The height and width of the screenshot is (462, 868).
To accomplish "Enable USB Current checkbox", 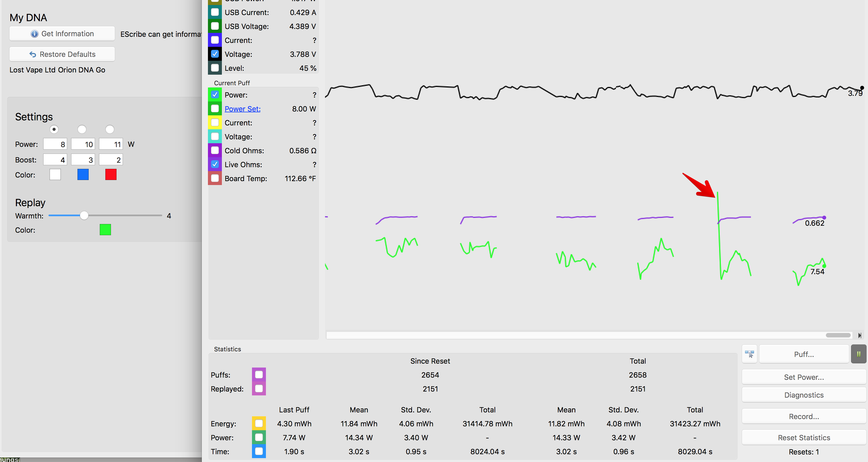I will tap(215, 12).
